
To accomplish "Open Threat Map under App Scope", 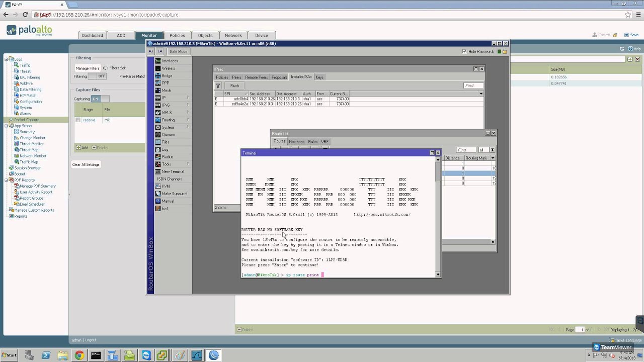I will (x=29, y=150).
